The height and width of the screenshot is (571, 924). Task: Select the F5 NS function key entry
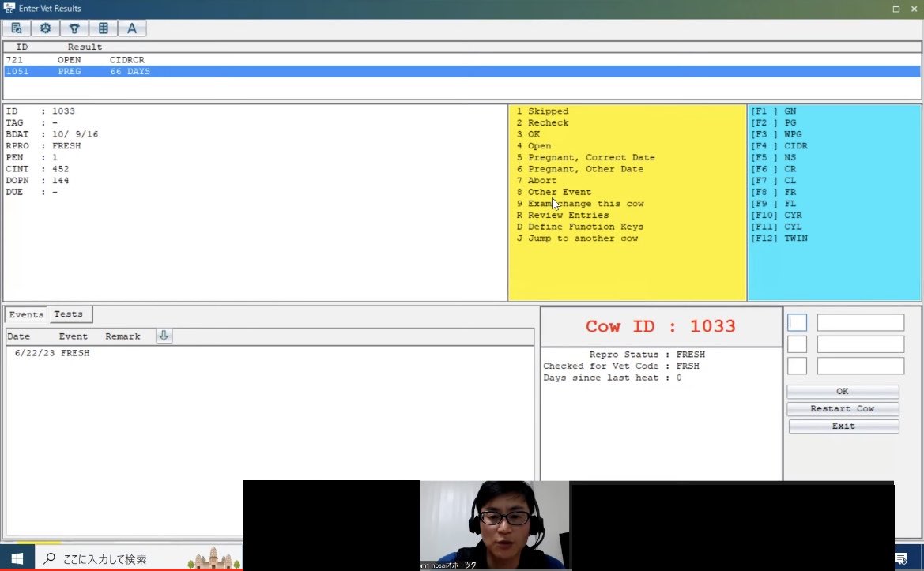[773, 157]
